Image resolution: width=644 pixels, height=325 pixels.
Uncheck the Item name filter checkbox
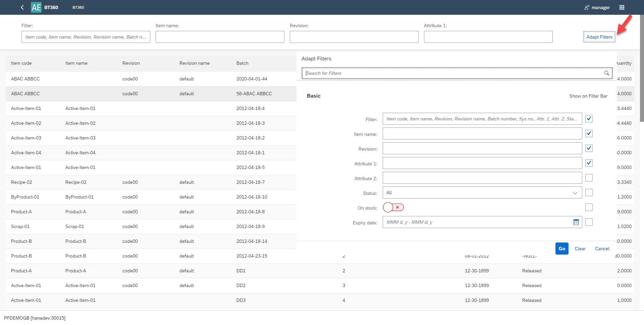pyautogui.click(x=589, y=133)
